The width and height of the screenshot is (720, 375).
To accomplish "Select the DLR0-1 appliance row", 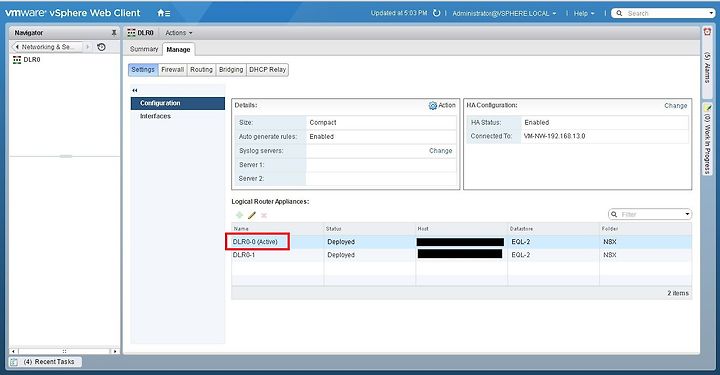I will tap(461, 255).
